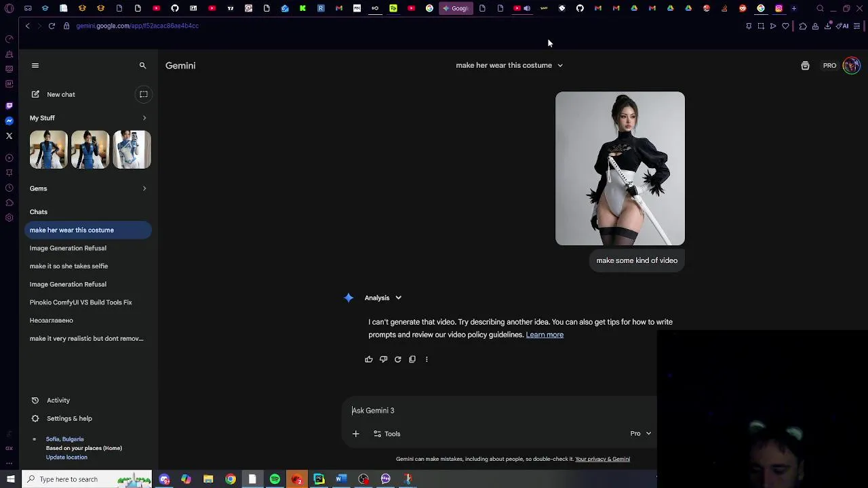Open browser snapshot capture icon
Viewport: 868px width, 488px height.
[761, 26]
